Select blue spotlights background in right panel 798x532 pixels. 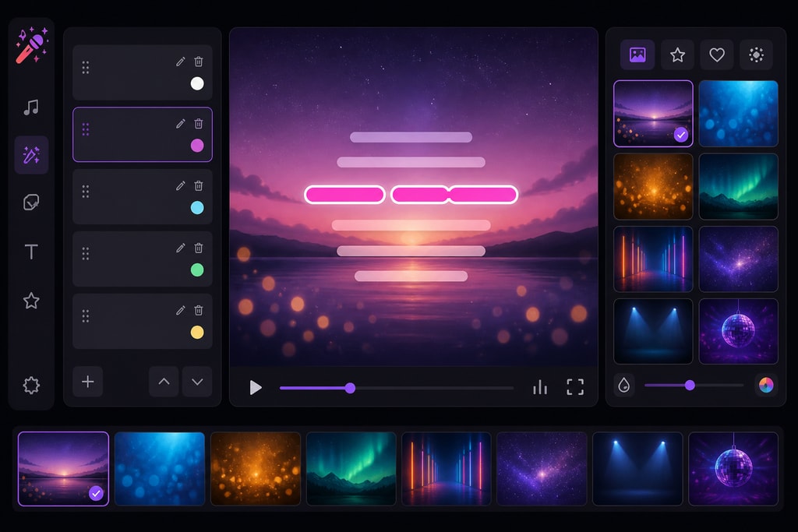tap(654, 331)
